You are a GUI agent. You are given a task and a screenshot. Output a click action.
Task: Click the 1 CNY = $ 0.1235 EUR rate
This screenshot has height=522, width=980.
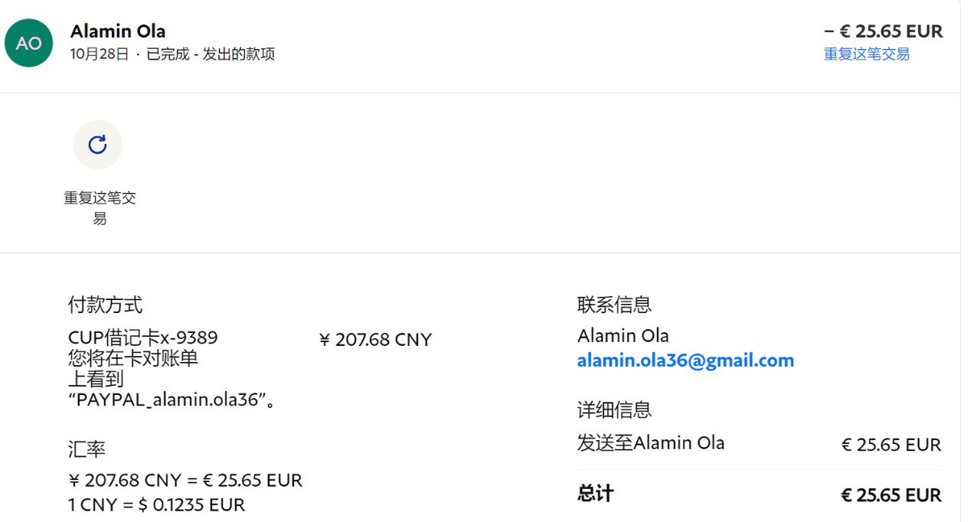click(157, 504)
